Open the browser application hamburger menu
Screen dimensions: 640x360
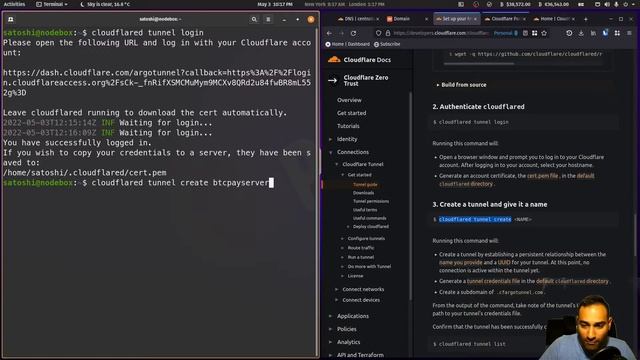pos(629,33)
